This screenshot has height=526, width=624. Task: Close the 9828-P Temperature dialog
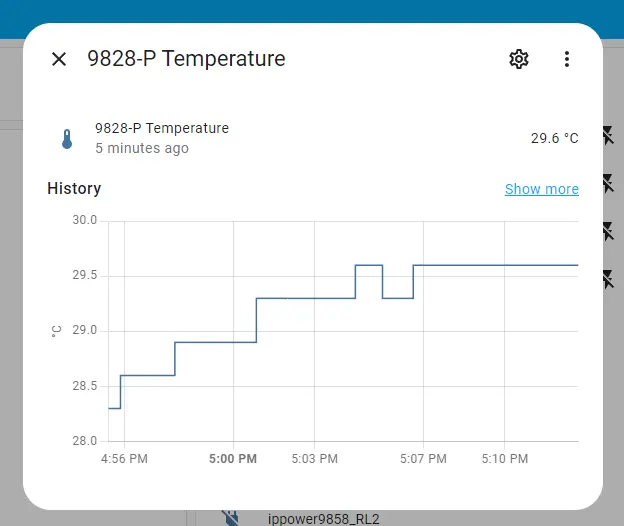(59, 59)
